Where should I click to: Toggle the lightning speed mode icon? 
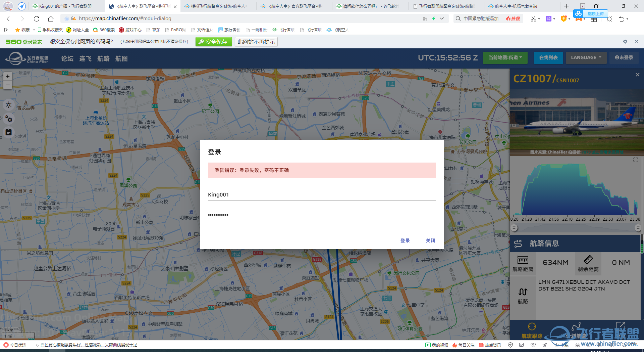click(x=433, y=19)
